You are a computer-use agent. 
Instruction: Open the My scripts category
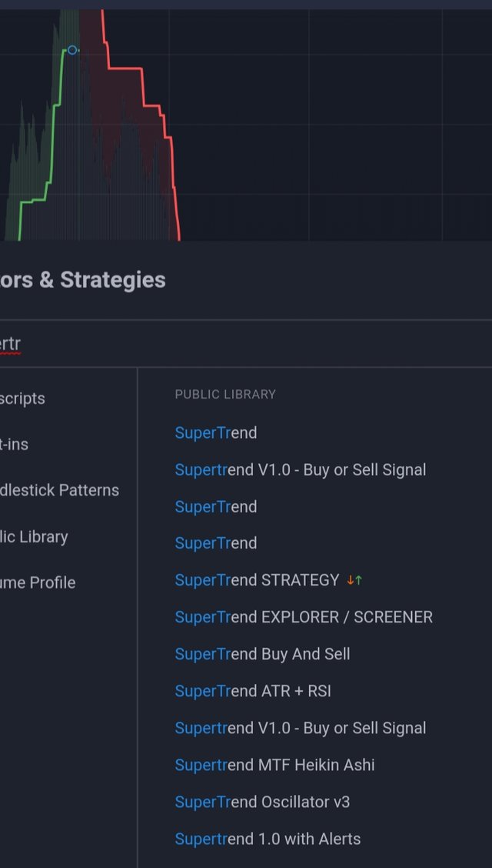point(23,399)
